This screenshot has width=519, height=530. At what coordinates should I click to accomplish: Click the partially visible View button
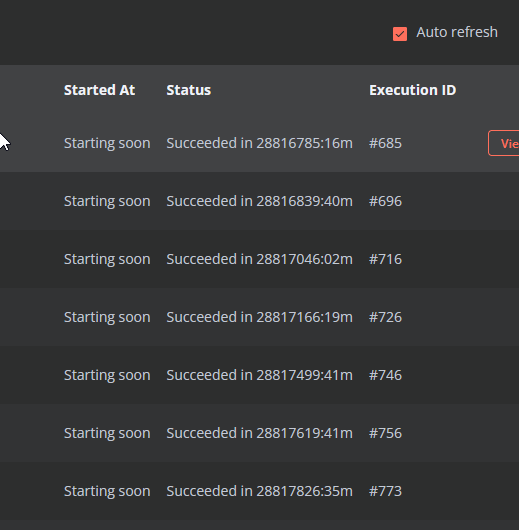503,143
